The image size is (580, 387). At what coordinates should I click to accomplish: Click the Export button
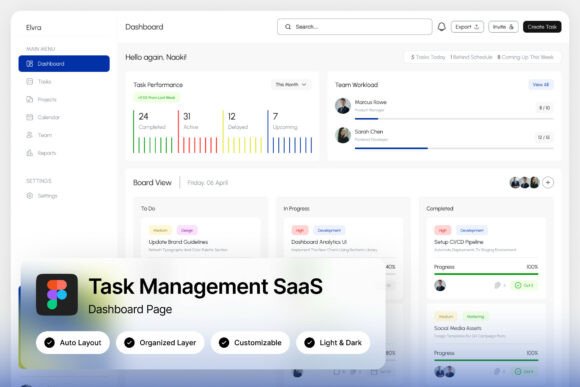coord(467,27)
